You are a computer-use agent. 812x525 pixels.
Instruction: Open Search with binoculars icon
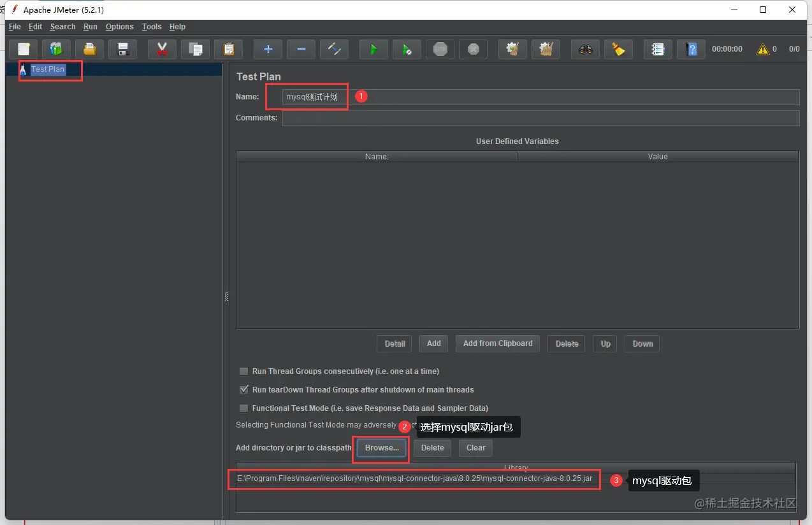[x=586, y=49]
